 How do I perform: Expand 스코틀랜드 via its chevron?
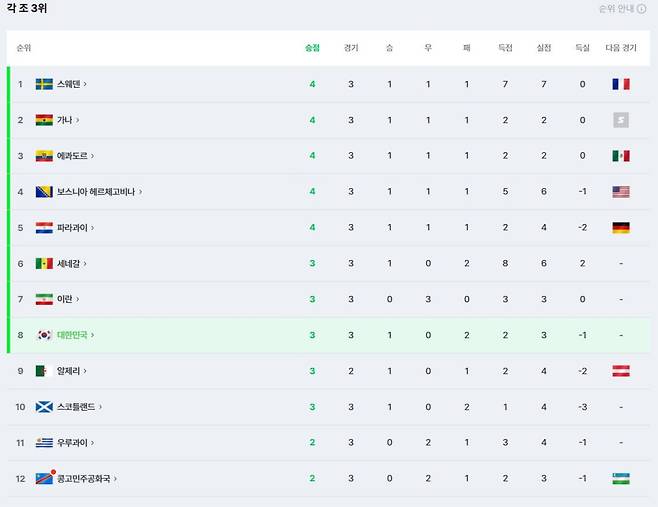point(100,407)
